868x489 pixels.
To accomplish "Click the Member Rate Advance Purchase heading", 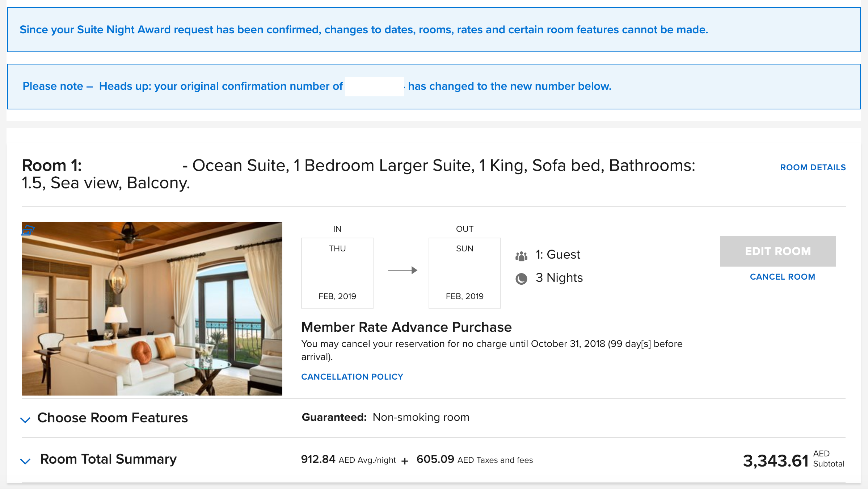I will [x=406, y=327].
